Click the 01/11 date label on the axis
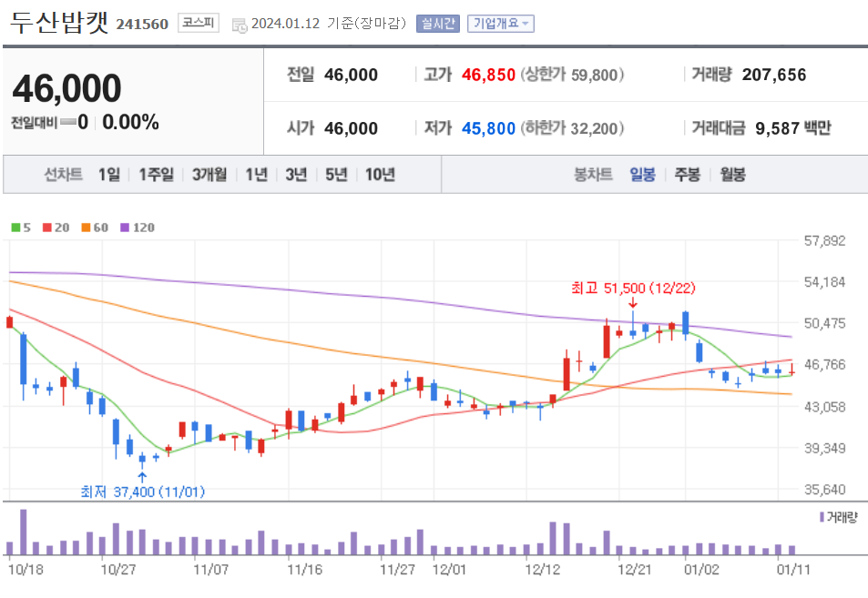The image size is (868, 598). click(793, 569)
